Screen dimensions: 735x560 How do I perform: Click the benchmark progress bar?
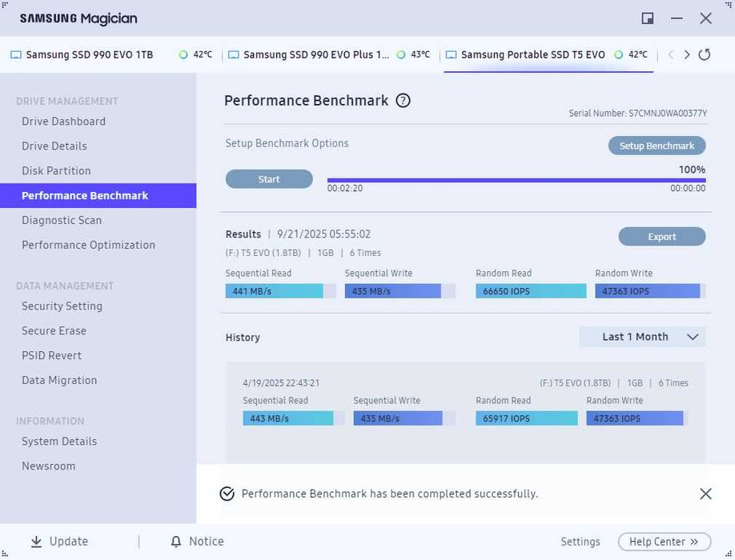[516, 180]
